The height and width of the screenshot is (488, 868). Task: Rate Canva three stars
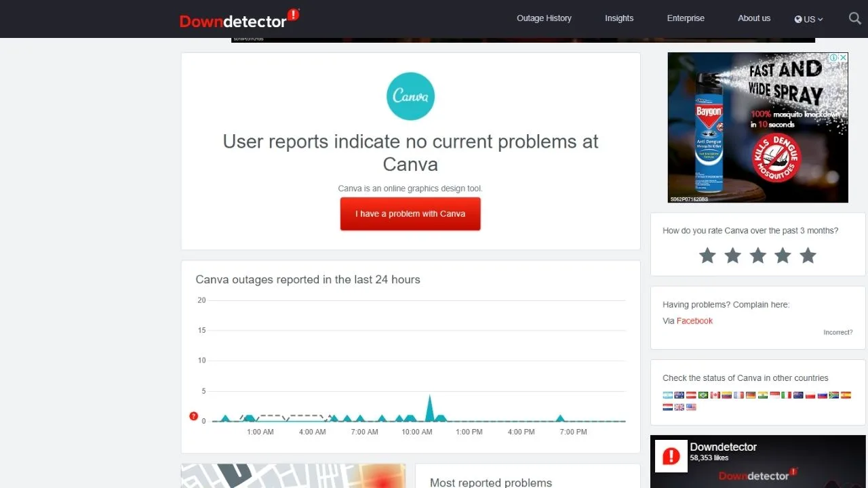point(757,256)
